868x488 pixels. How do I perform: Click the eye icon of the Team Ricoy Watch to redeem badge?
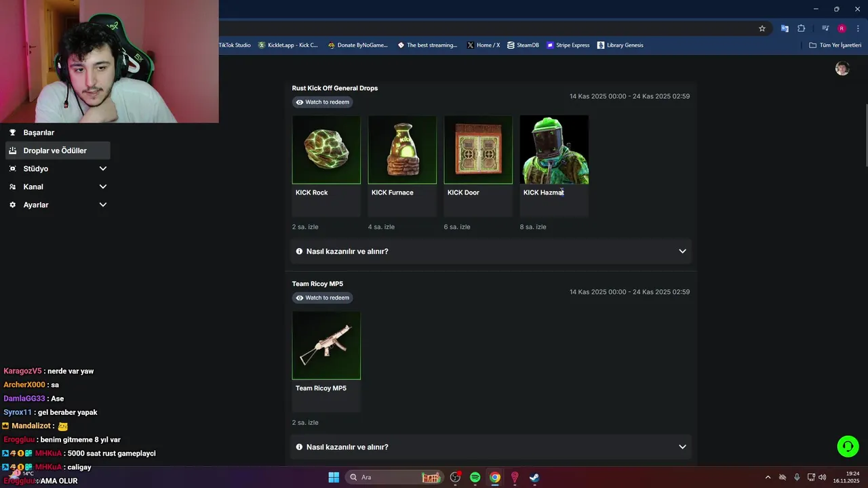[x=300, y=298]
